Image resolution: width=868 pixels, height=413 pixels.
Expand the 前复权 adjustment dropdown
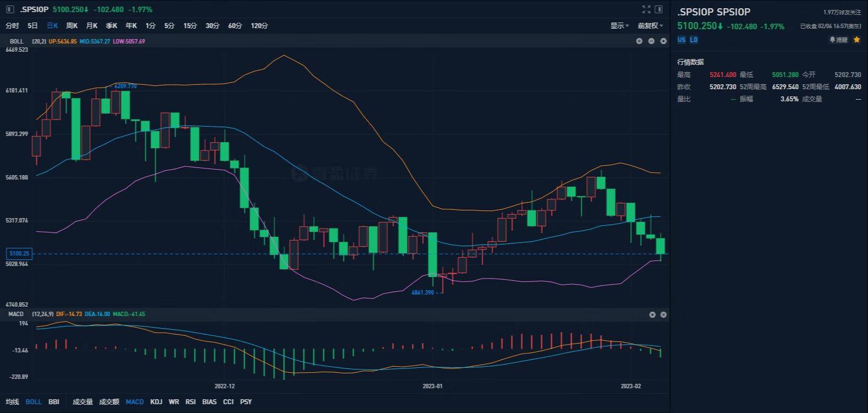pos(650,26)
